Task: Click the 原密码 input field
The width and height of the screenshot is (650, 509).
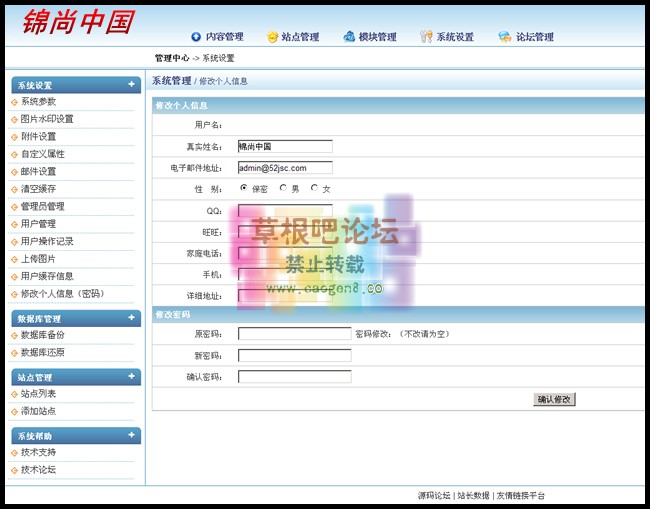Action: (294, 334)
